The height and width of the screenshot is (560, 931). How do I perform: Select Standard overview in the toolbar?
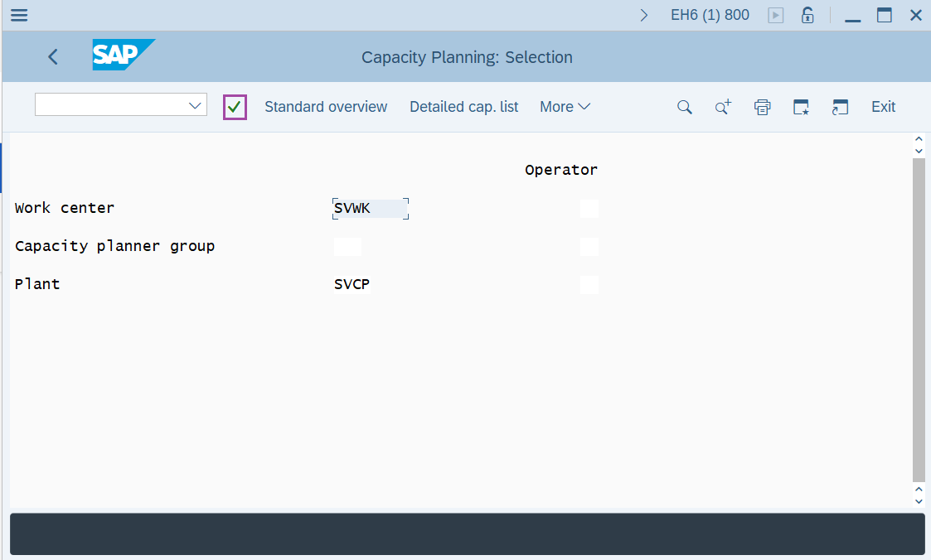click(x=326, y=107)
